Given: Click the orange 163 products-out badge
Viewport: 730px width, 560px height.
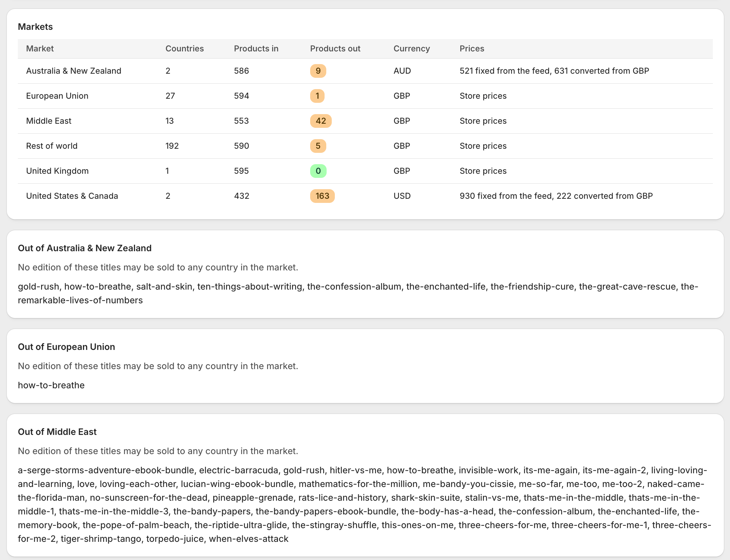Looking at the screenshot, I should tap(322, 196).
